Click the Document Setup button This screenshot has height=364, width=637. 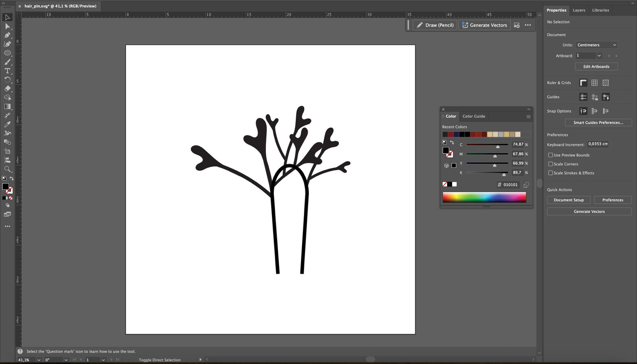(x=569, y=200)
